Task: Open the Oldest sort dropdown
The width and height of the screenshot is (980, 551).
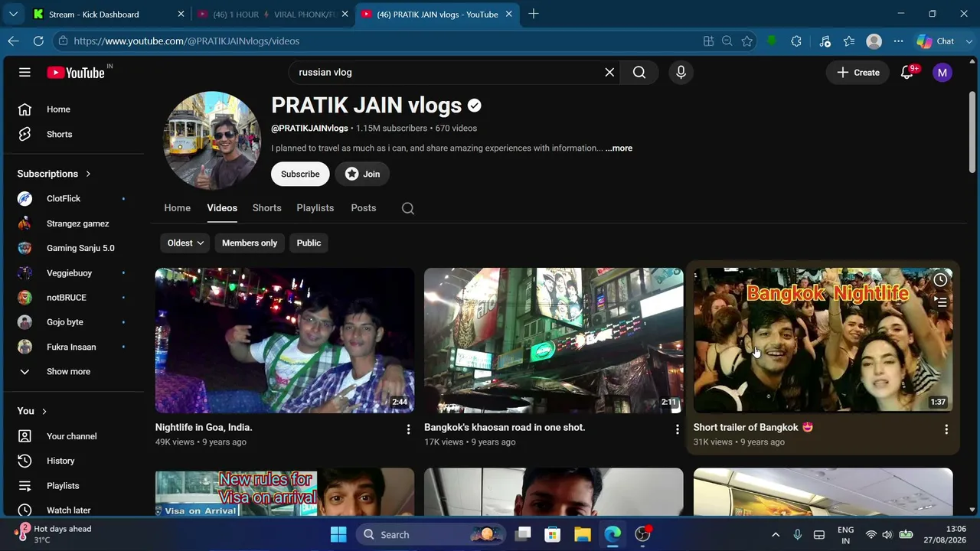Action: (185, 243)
